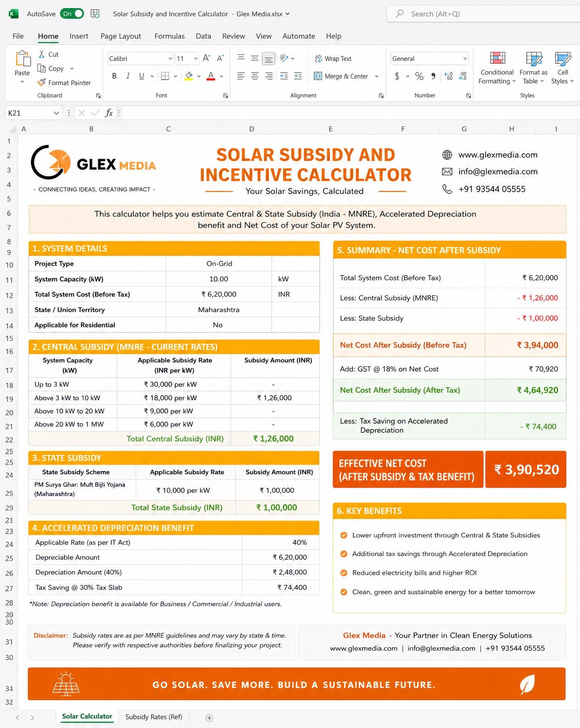Select all cells corner triangle

pos(12,129)
